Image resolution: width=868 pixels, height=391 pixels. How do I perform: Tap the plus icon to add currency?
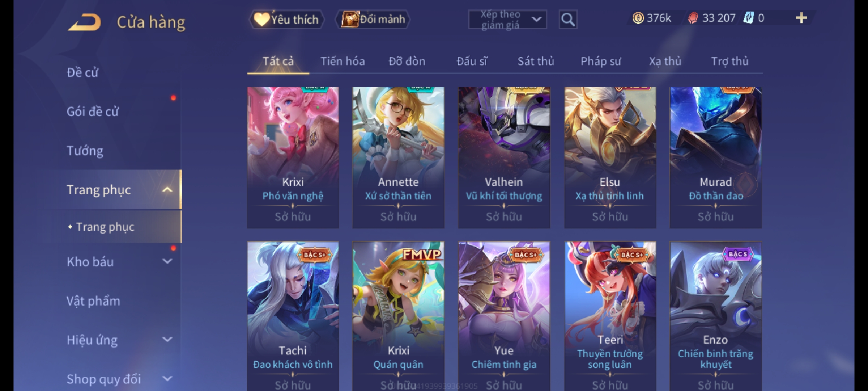tap(801, 18)
